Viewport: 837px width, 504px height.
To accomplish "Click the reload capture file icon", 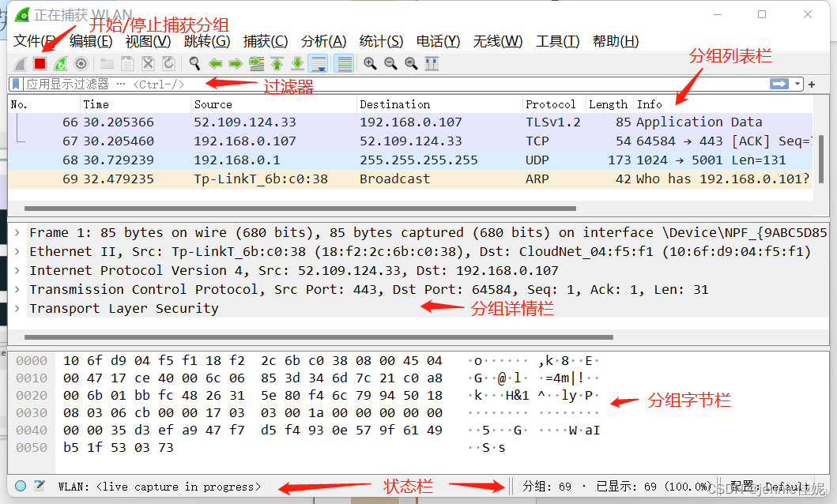I will pos(168,64).
